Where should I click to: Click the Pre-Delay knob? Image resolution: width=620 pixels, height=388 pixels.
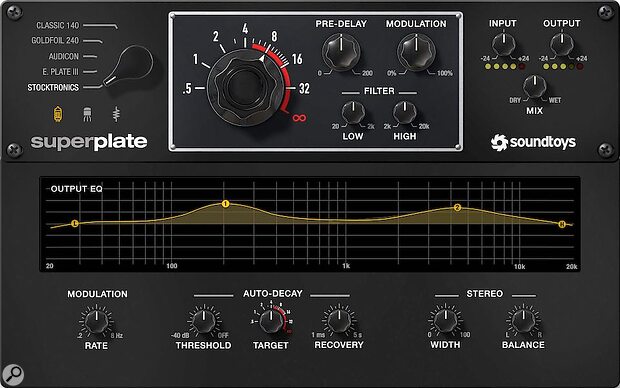coord(341,52)
